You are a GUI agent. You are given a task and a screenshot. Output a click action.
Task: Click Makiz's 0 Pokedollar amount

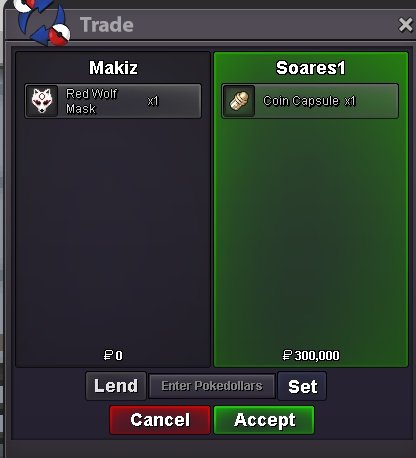[x=113, y=355]
